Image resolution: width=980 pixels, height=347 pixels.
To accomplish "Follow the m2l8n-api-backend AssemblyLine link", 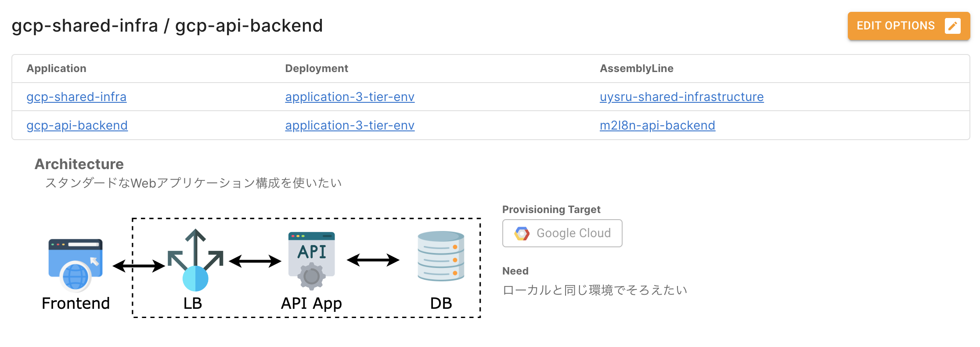I will click(x=657, y=125).
